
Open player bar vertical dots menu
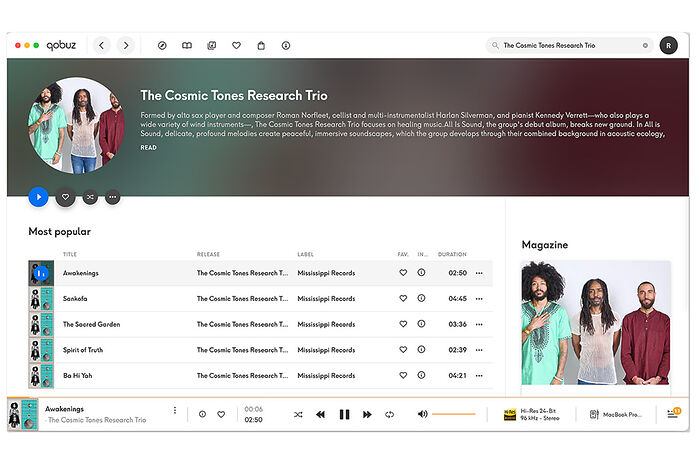click(x=175, y=410)
